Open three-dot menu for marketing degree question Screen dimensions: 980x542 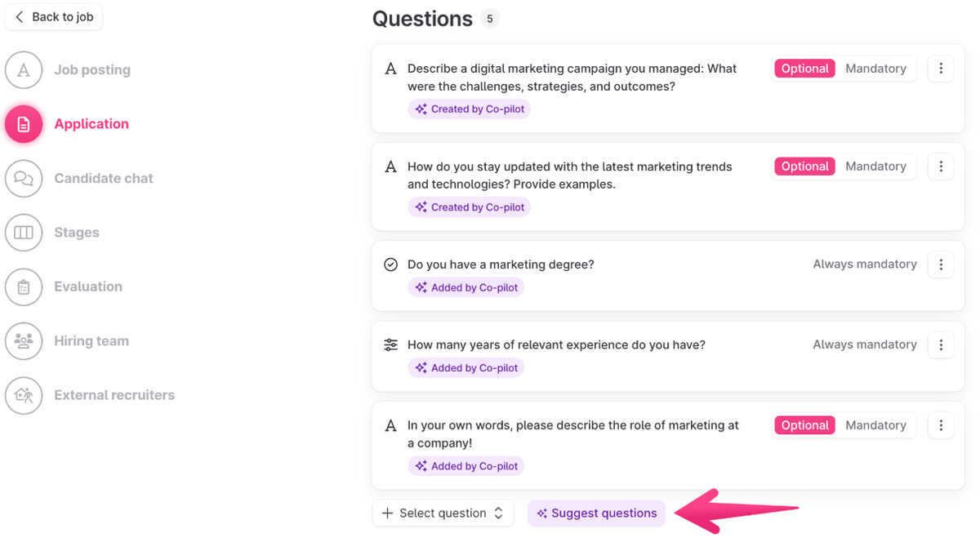tap(941, 264)
